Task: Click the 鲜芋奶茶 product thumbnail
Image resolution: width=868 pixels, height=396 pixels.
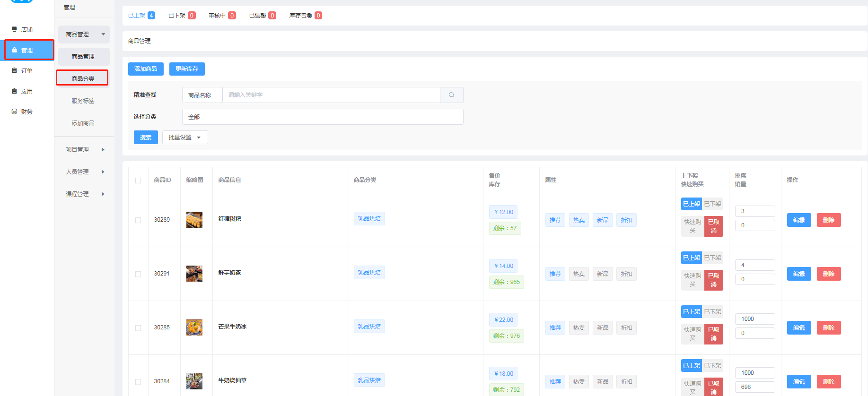Action: click(194, 274)
